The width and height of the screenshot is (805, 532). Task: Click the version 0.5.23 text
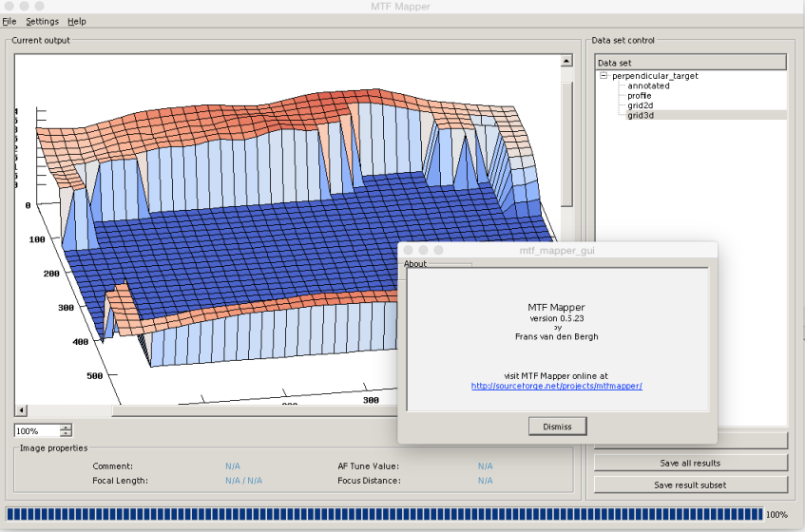point(557,318)
